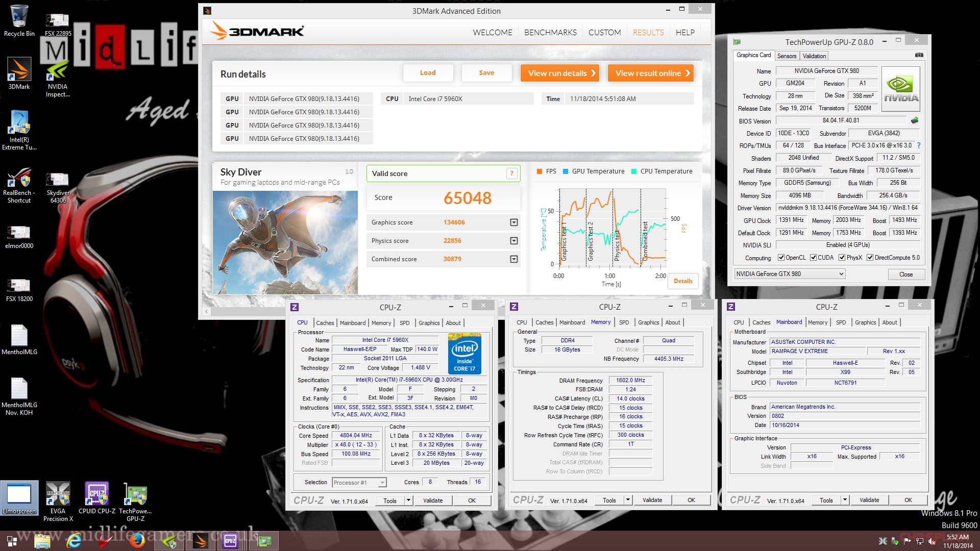Image resolution: width=980 pixels, height=551 pixels.
Task: Toggle the CUDA checkbox in GPU-Z
Action: coord(813,258)
